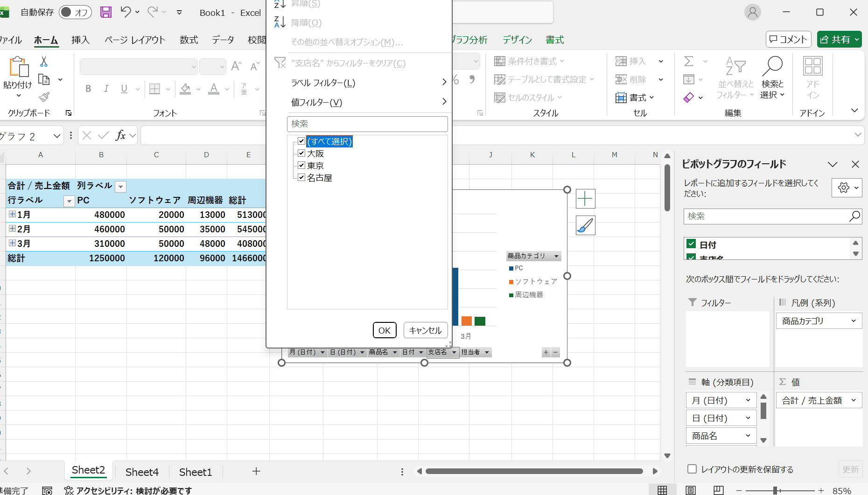Select the format painter icon
868x495 pixels.
tap(44, 97)
